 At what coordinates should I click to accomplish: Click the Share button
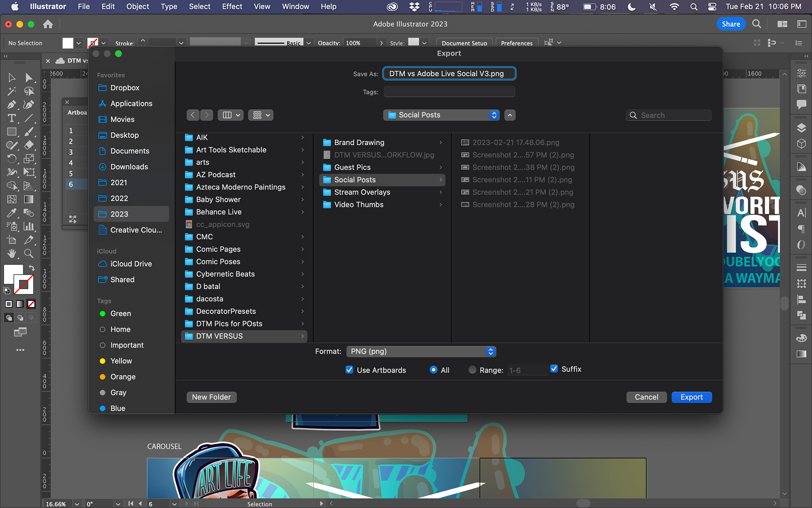(x=731, y=24)
